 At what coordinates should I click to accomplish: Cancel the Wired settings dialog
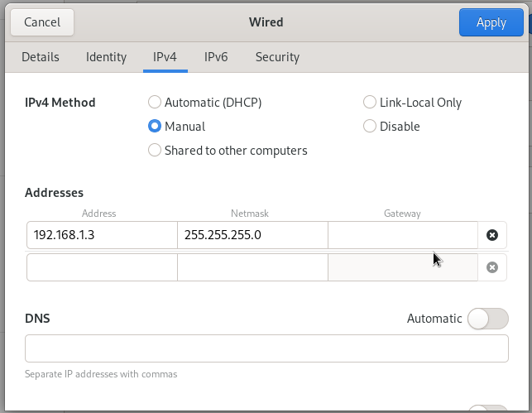(42, 22)
